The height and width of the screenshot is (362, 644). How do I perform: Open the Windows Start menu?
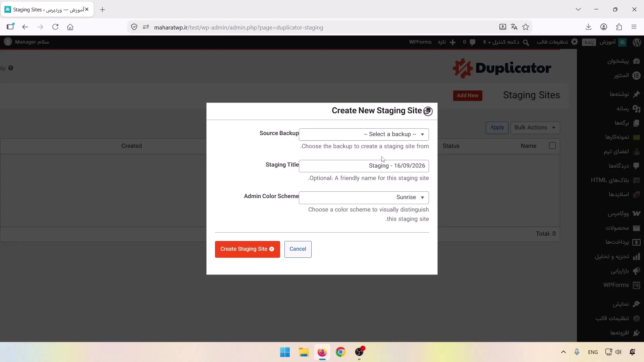click(x=285, y=352)
